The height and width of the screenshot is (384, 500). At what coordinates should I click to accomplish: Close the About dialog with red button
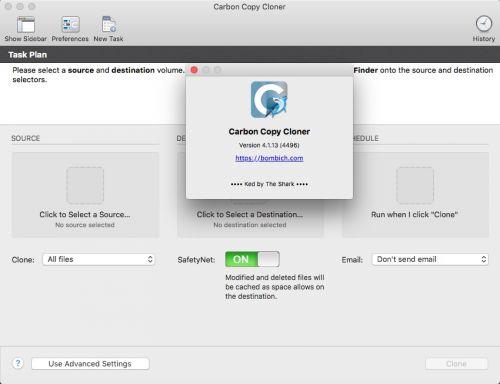click(194, 70)
